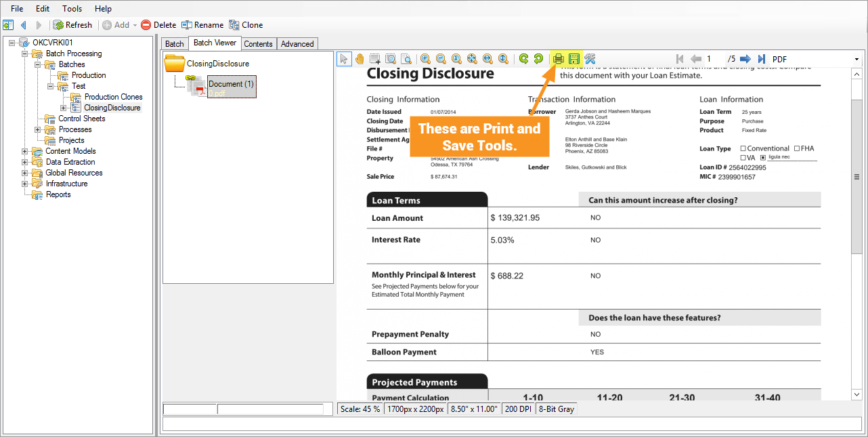868x437 pixels.
Task: Expand the Content Models node
Action: click(x=25, y=151)
